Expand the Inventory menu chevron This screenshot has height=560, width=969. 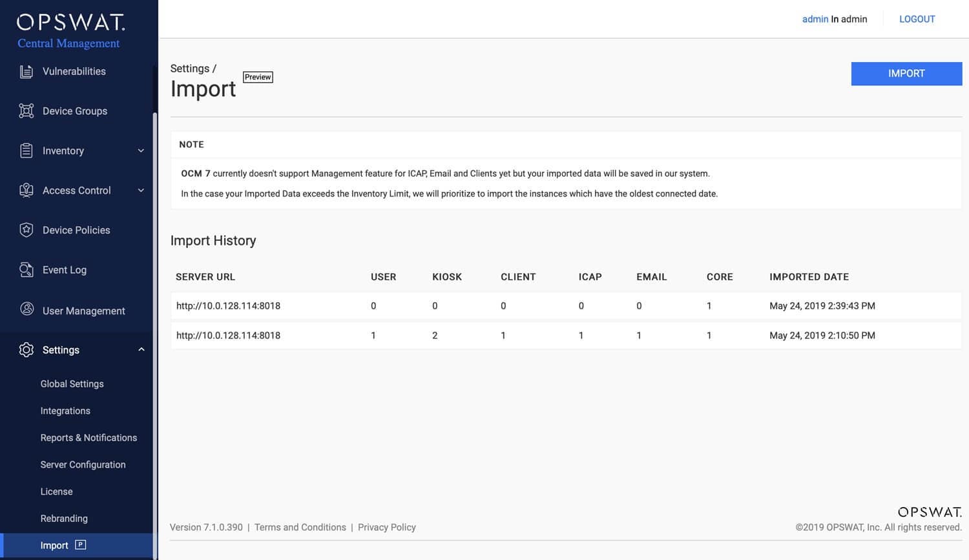(141, 150)
